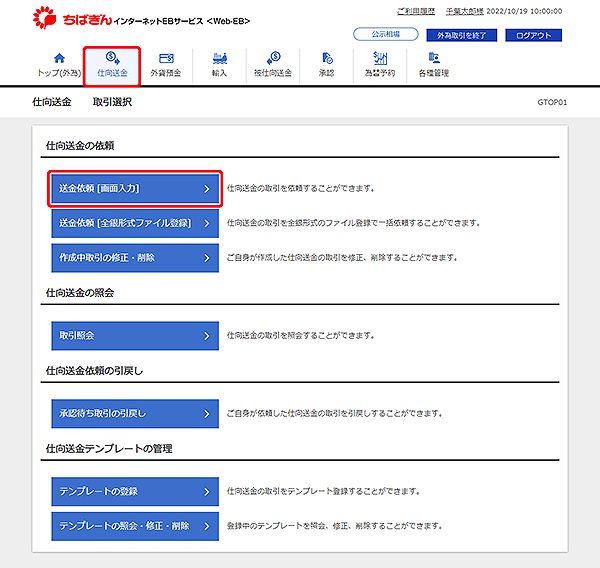Open the 取引照会 button
This screenshot has width=600, height=568.
coord(135,336)
